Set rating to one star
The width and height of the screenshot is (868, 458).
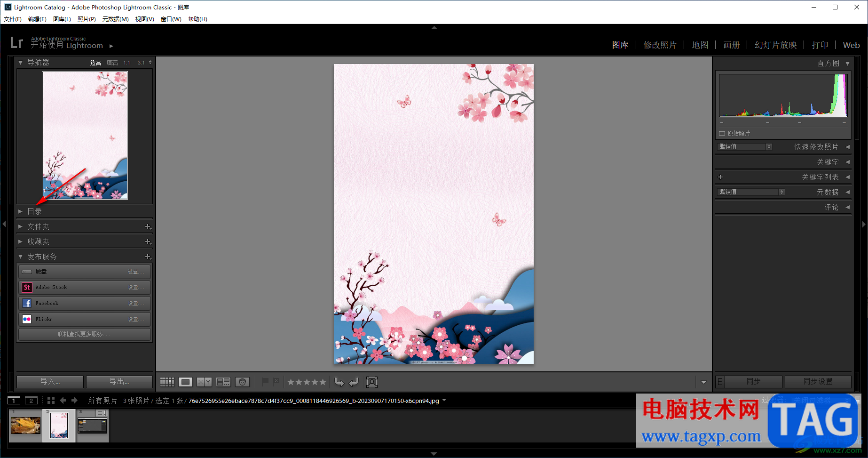click(x=291, y=382)
